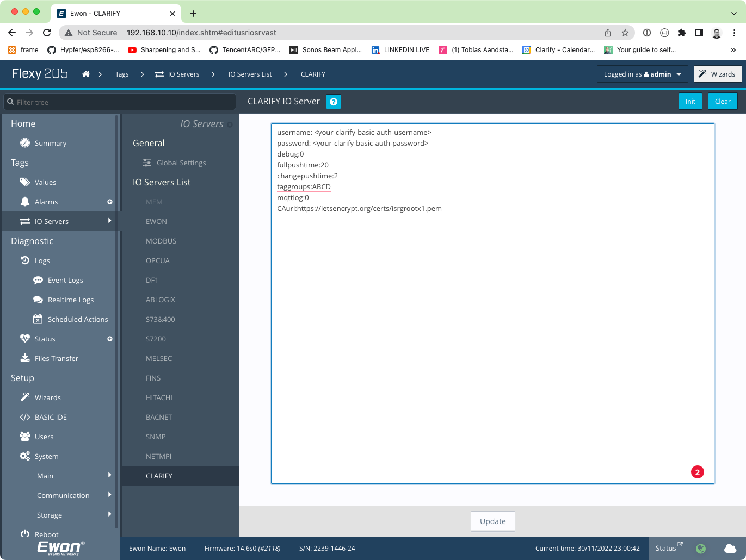
Task: Select BACNET in the IO Servers List
Action: tap(159, 417)
